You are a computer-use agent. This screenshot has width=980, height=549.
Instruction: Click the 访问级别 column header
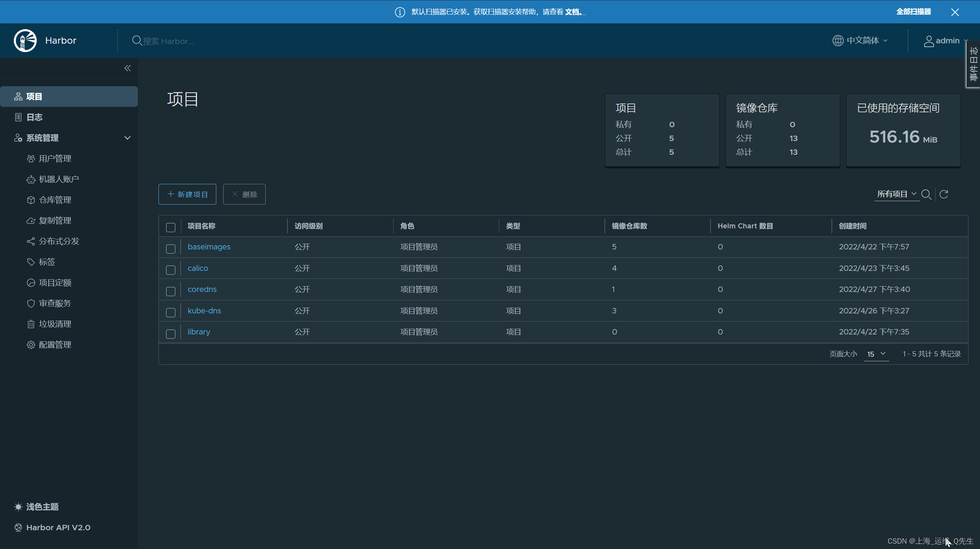coord(309,226)
